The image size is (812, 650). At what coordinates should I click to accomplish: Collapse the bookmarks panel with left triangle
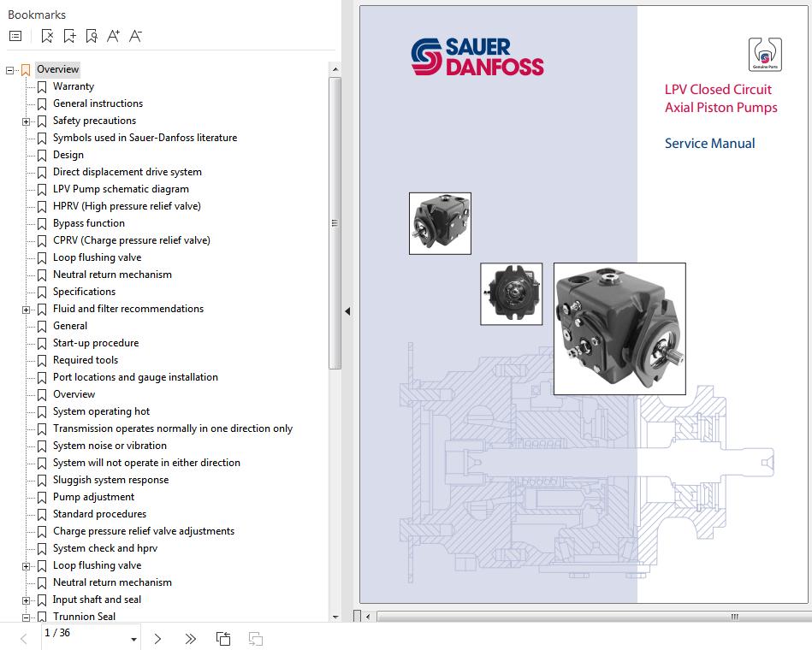(347, 311)
